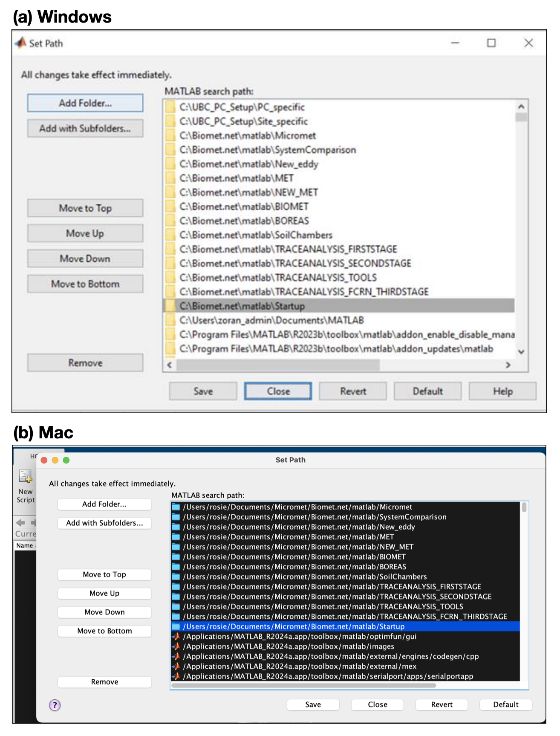The image size is (560, 736).
Task: Select C:\Biomet.net\matlab\SystemComparison path
Action: click(339, 150)
